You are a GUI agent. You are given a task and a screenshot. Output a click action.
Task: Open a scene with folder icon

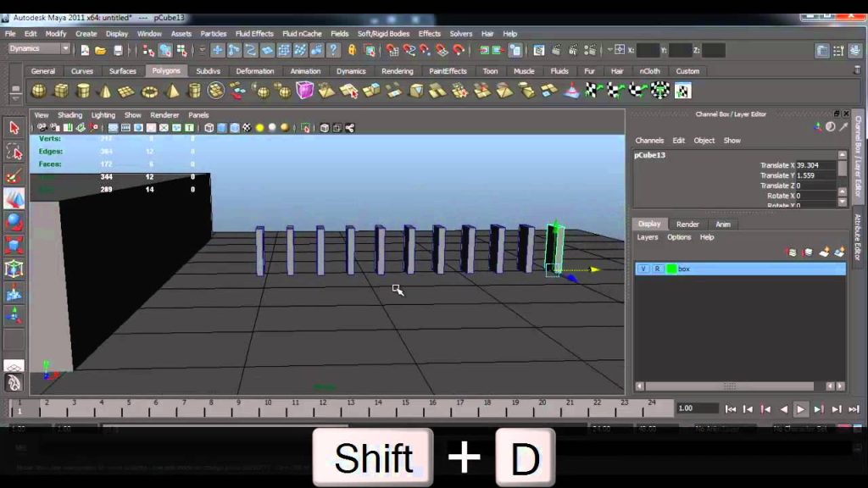[101, 50]
